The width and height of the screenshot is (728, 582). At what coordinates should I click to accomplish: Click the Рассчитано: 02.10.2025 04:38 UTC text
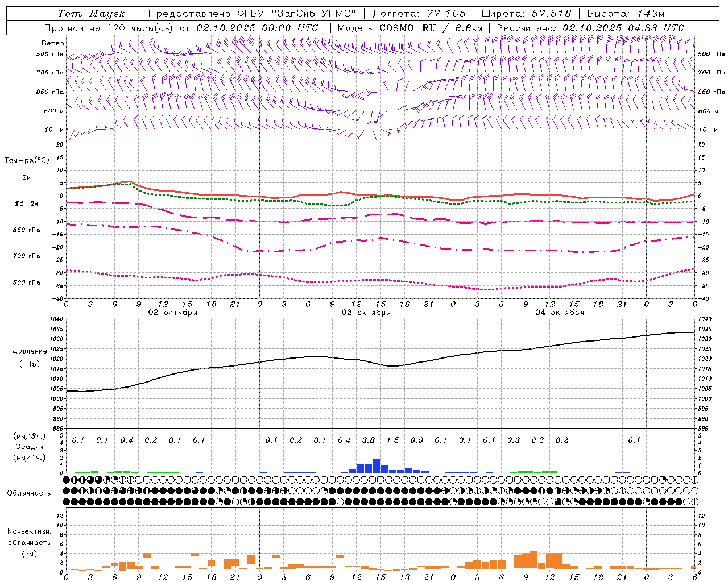coord(590,28)
